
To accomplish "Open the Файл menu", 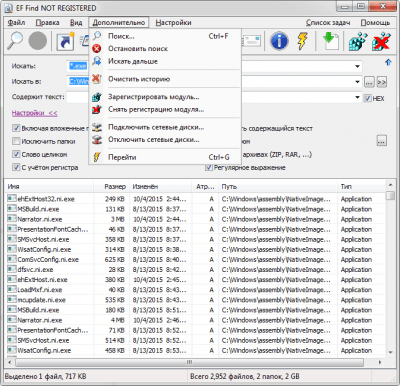I will (16, 23).
